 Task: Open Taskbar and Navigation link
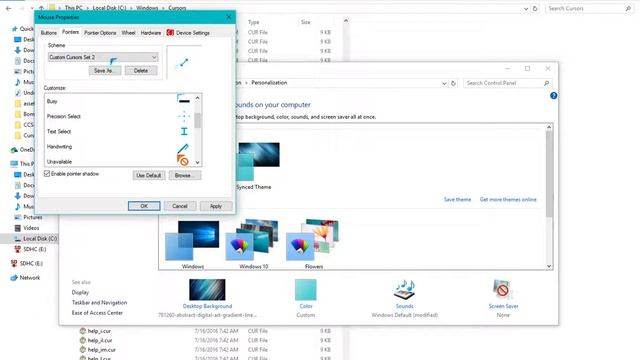[x=99, y=303]
